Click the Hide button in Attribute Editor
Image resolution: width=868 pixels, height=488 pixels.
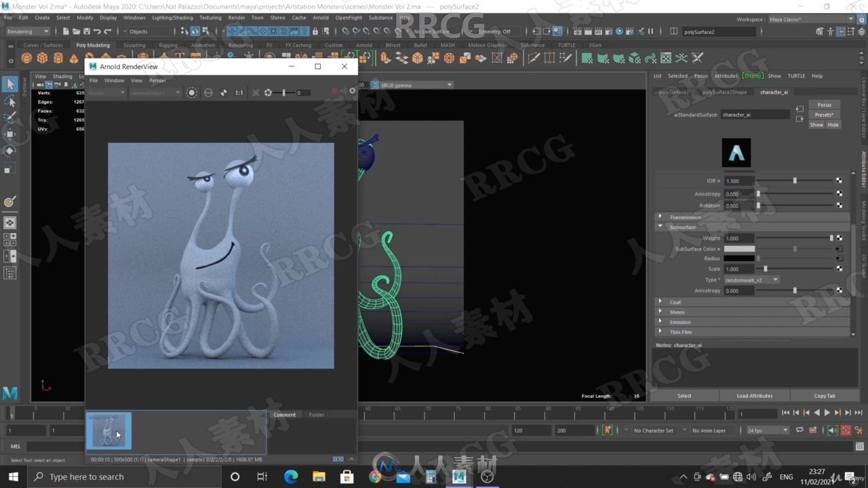point(833,125)
